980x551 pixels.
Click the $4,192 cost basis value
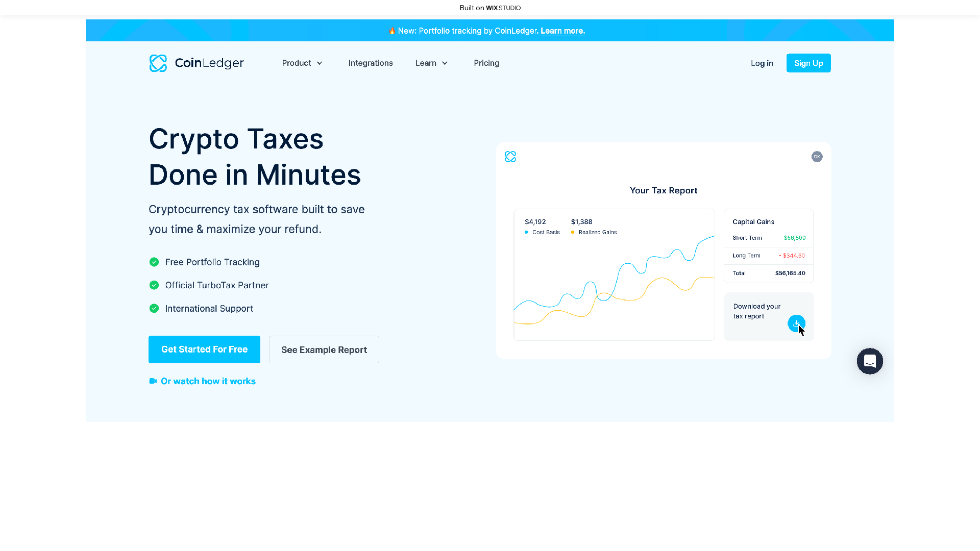click(535, 222)
